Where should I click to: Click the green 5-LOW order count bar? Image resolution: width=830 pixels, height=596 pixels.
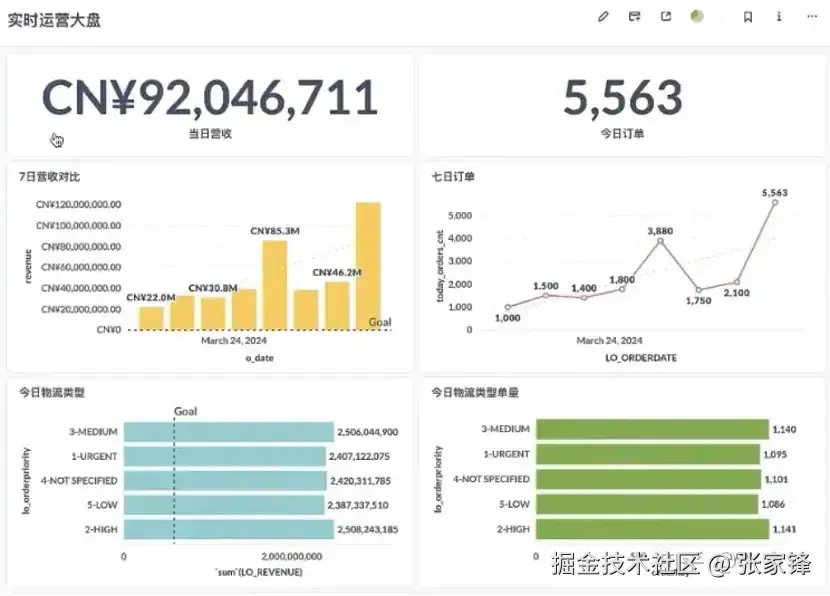click(647, 504)
